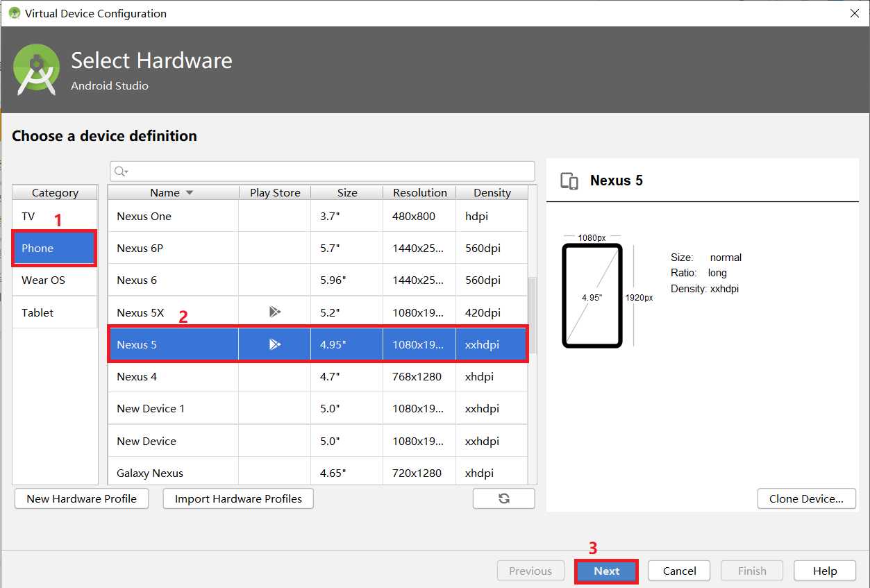Click the refresh icon button below the table

tap(504, 498)
